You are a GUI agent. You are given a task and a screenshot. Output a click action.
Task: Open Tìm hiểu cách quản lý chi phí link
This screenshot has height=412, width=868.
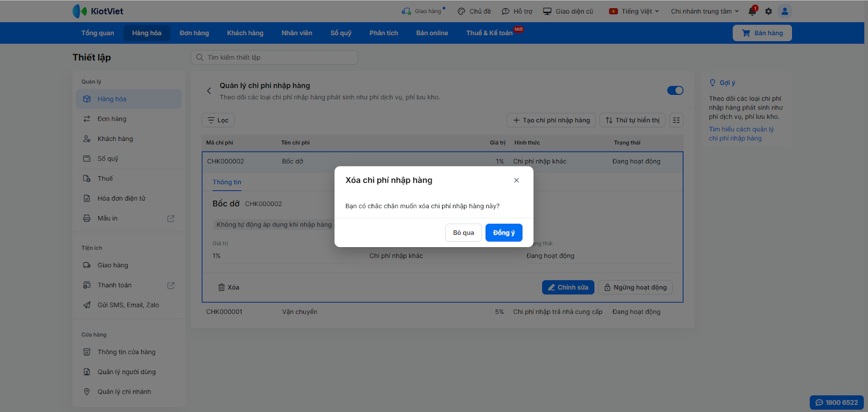(x=741, y=134)
